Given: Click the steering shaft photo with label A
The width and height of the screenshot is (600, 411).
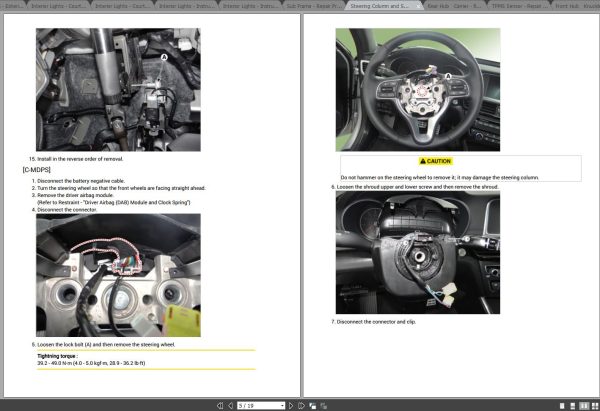Looking at the screenshot, I should [118, 90].
